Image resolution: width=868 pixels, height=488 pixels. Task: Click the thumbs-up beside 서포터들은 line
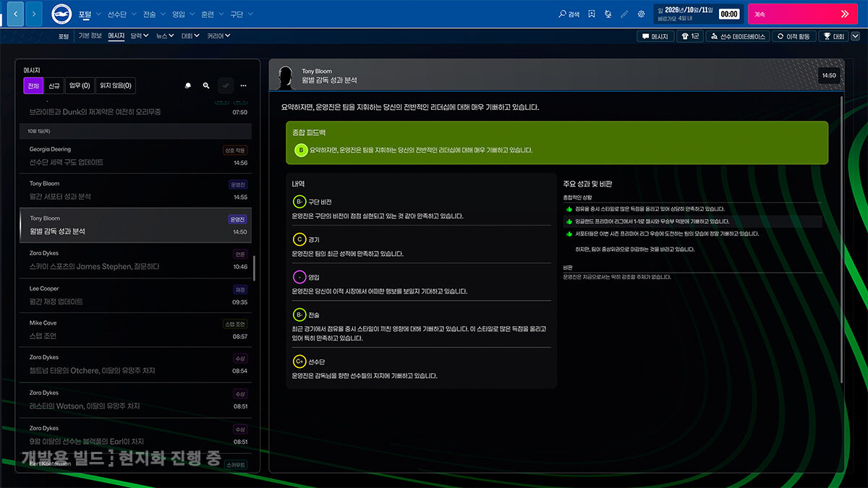(x=569, y=234)
